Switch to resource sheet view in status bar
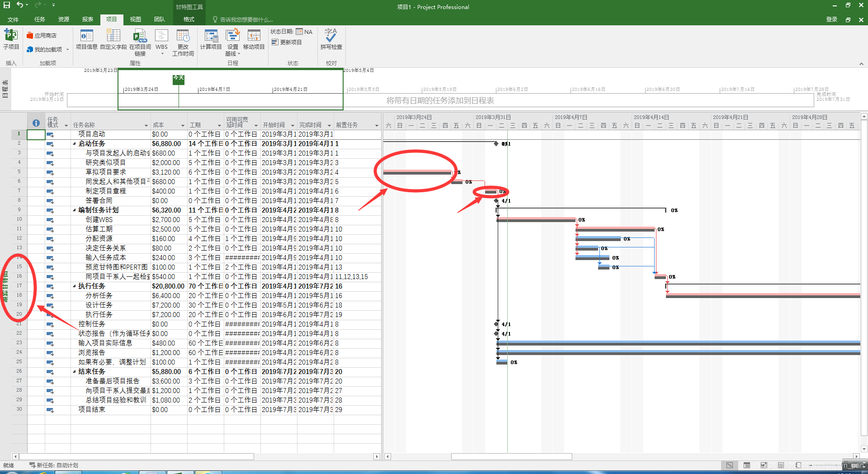This screenshot has width=868, height=474. (x=781, y=465)
